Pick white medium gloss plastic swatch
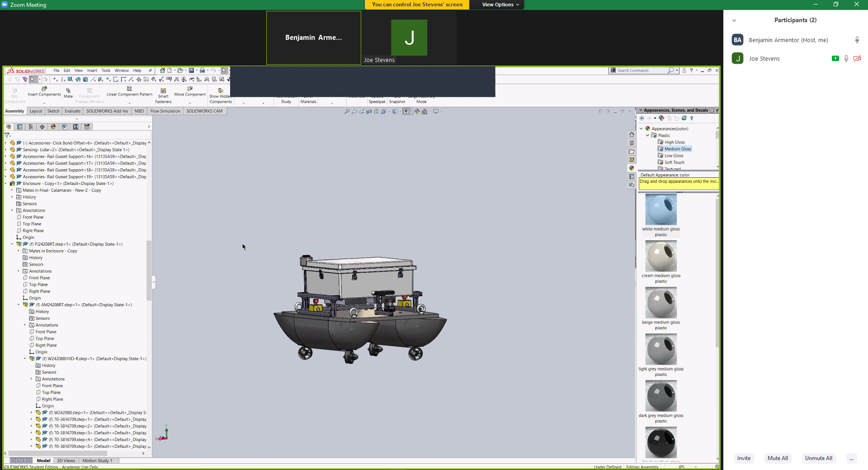This screenshot has width=868, height=470. [661, 209]
